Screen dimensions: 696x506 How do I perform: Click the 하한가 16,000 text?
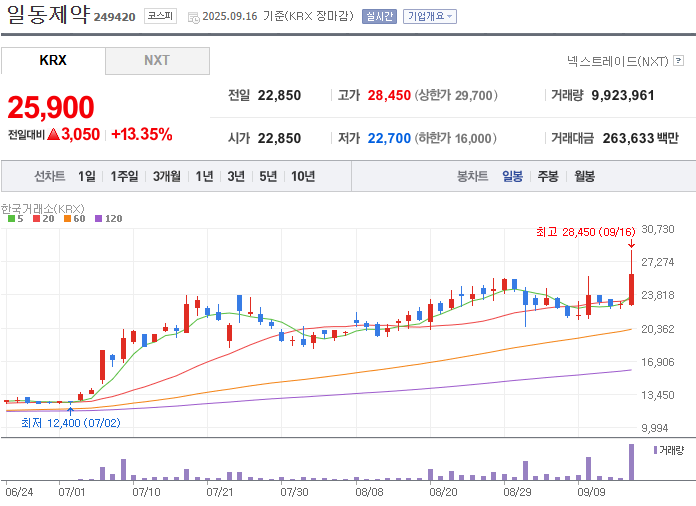(455, 138)
